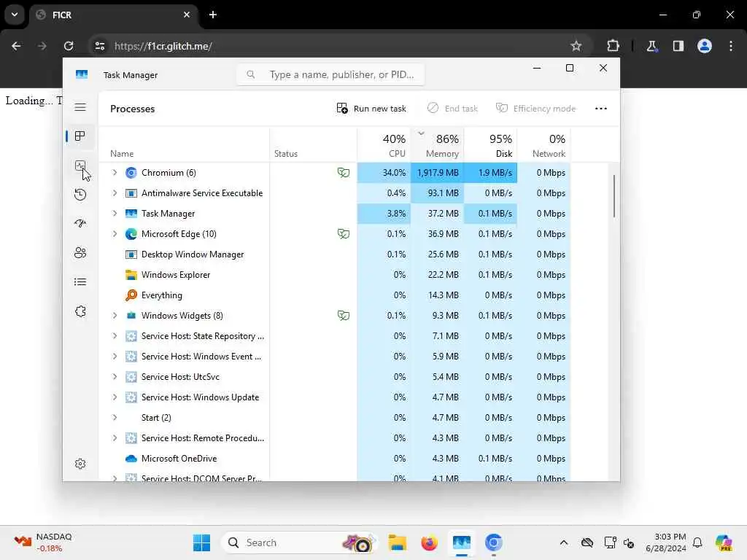The height and width of the screenshot is (560, 747).
Task: Click the Everything process icon
Action: coord(131,295)
